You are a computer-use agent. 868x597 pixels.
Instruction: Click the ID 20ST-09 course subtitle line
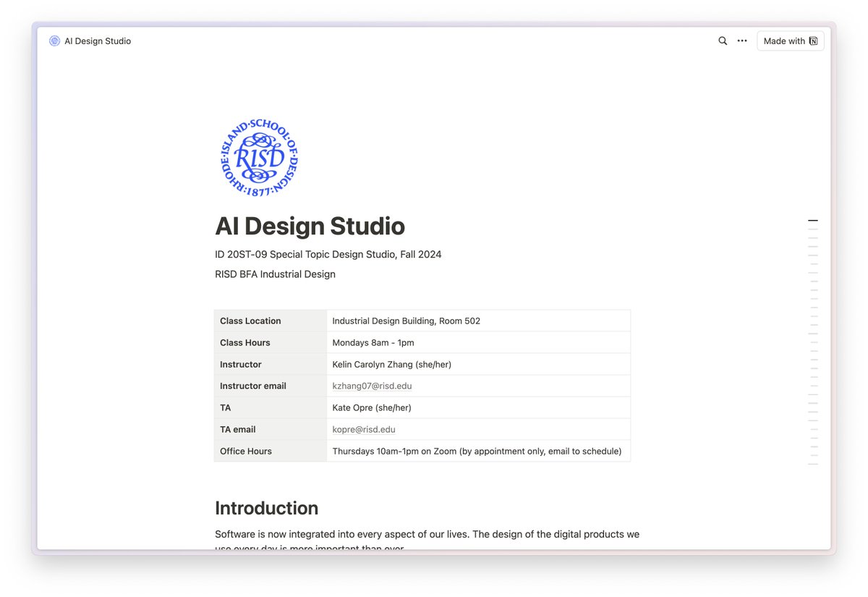pos(328,254)
